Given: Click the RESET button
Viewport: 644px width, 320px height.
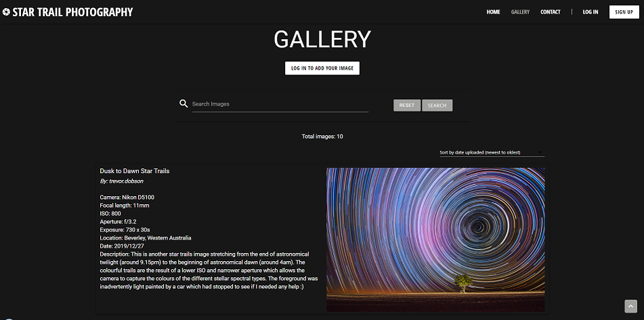Looking at the screenshot, I should pos(407,106).
